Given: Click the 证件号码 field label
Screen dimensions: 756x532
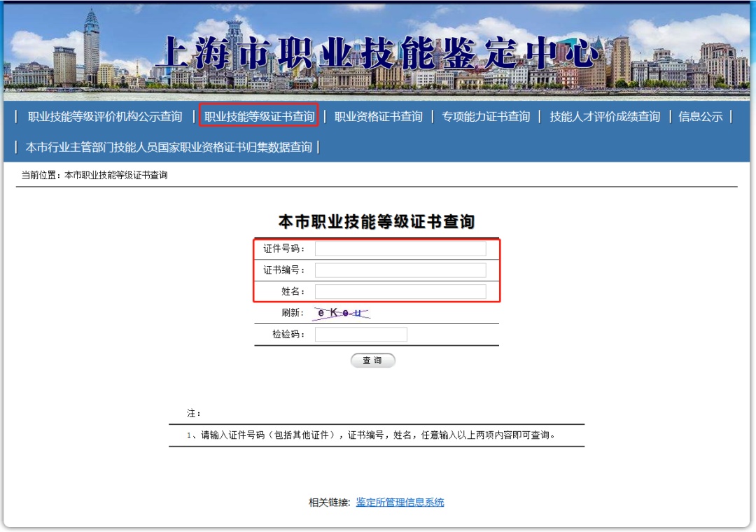Looking at the screenshot, I should coord(284,249).
